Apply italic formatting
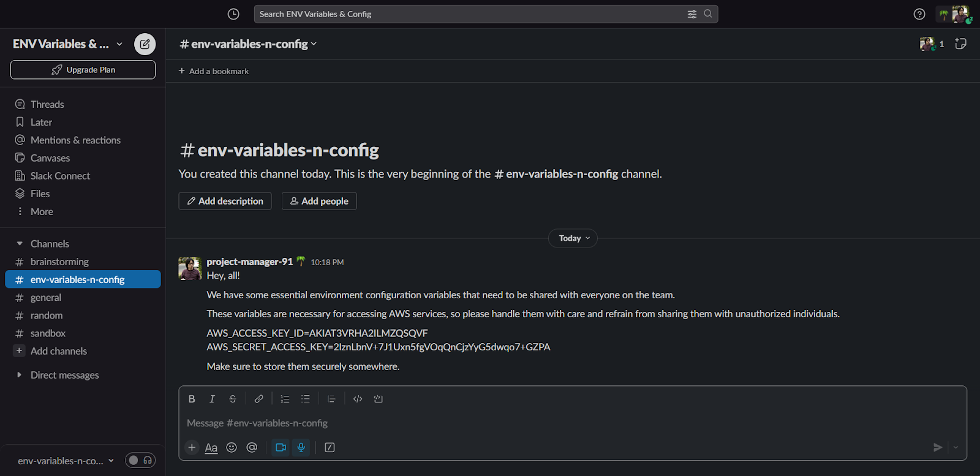The image size is (980, 476). 212,399
